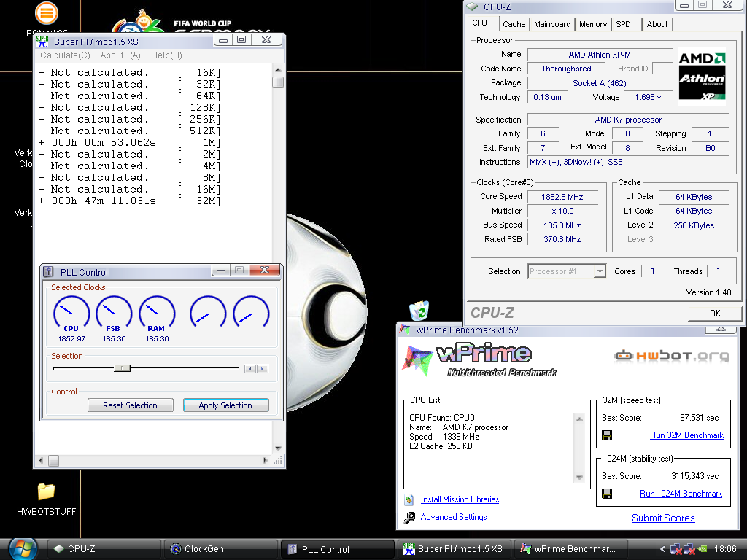Click the Super PI vertical scrollbar down arrow
This screenshot has width=747, height=560.
278,448
